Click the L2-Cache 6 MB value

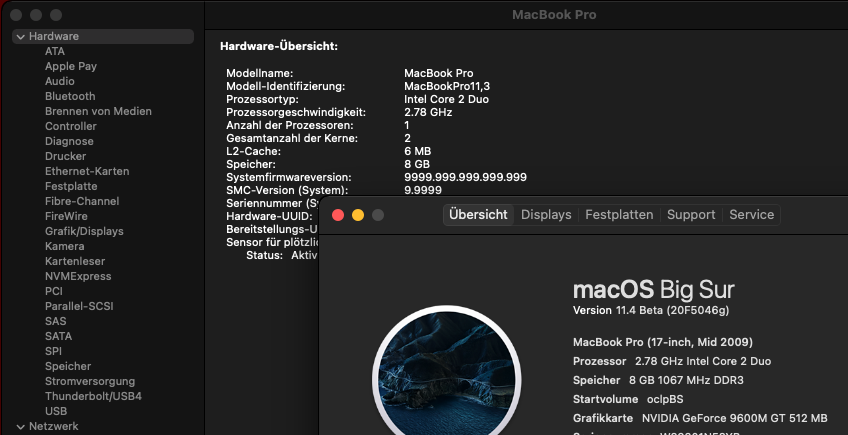click(418, 151)
